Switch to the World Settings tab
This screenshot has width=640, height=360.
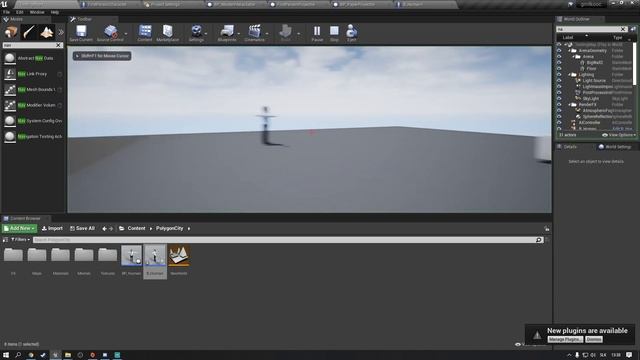[615, 147]
